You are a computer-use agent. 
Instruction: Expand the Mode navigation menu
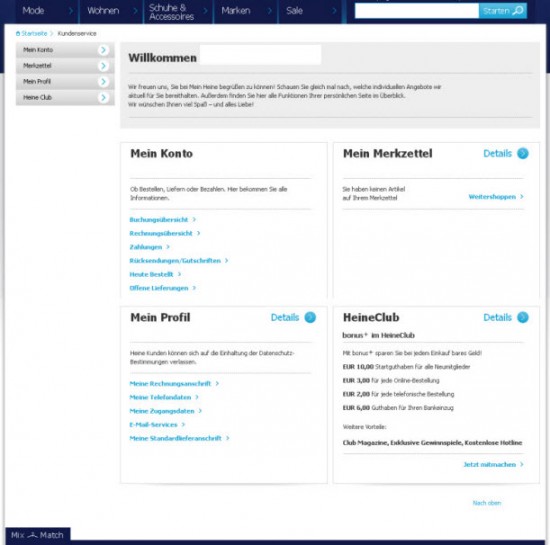(x=47, y=11)
